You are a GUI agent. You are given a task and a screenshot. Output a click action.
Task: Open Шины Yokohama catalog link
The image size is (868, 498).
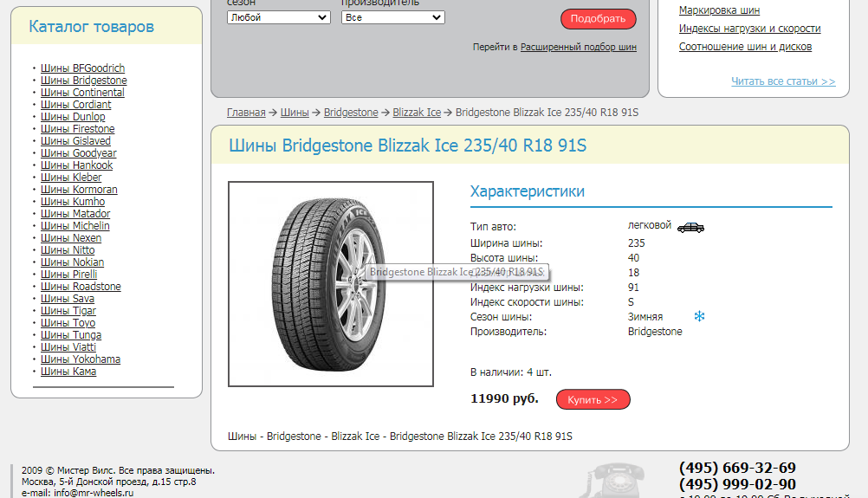pyautogui.click(x=81, y=360)
